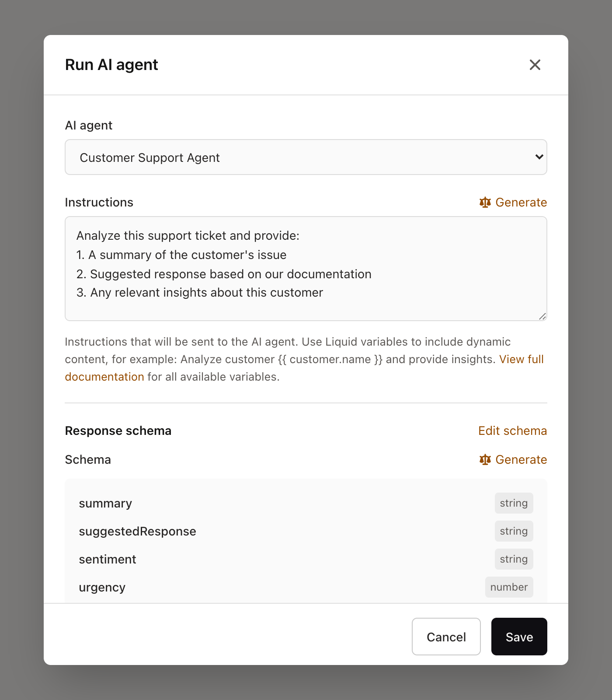
Task: Click the number badge beside urgency
Action: (509, 587)
